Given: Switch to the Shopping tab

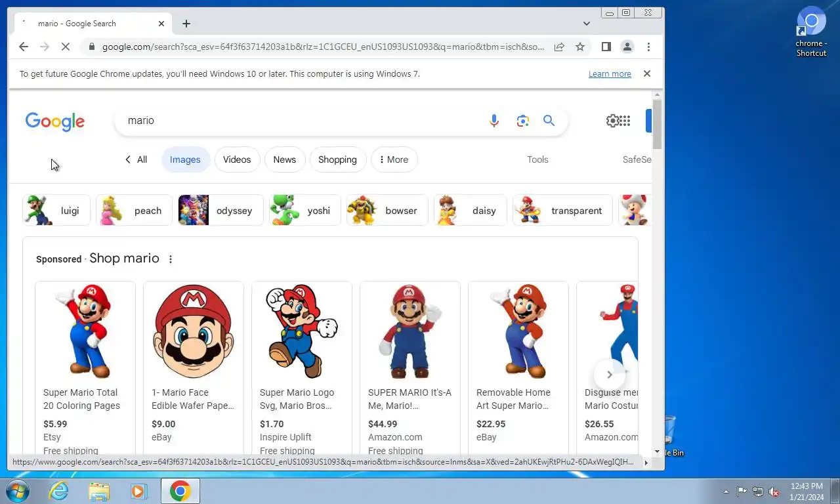Looking at the screenshot, I should tap(337, 159).
